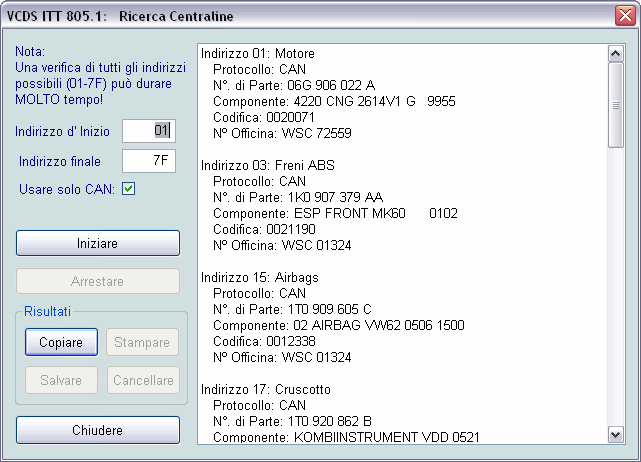Click the line 'Codifica: 0012338'

coord(264,341)
